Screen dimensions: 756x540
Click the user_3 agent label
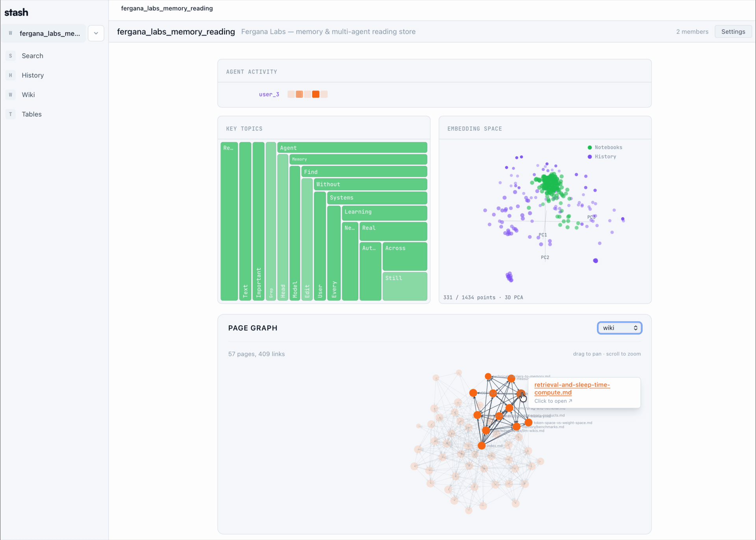pos(269,94)
